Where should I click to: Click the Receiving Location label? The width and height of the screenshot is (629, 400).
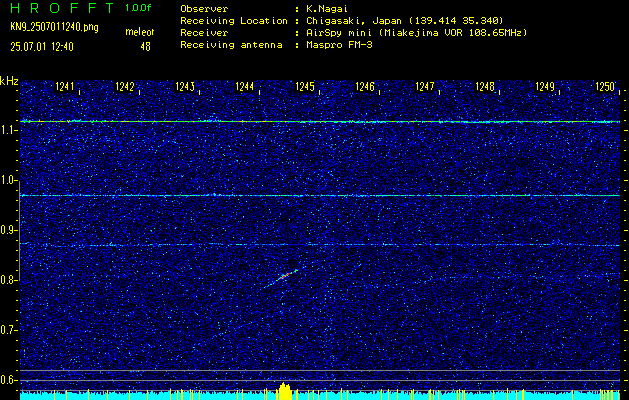pyautogui.click(x=234, y=20)
